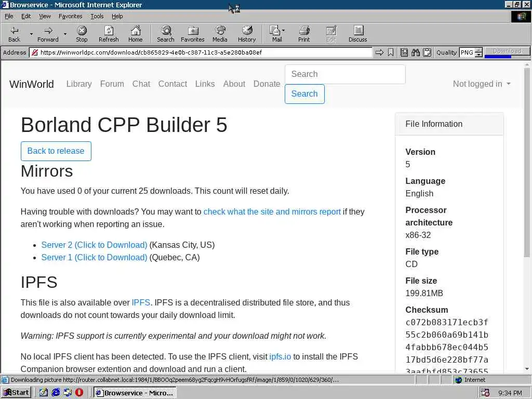Open the Search pane from toolbar

coord(166,31)
